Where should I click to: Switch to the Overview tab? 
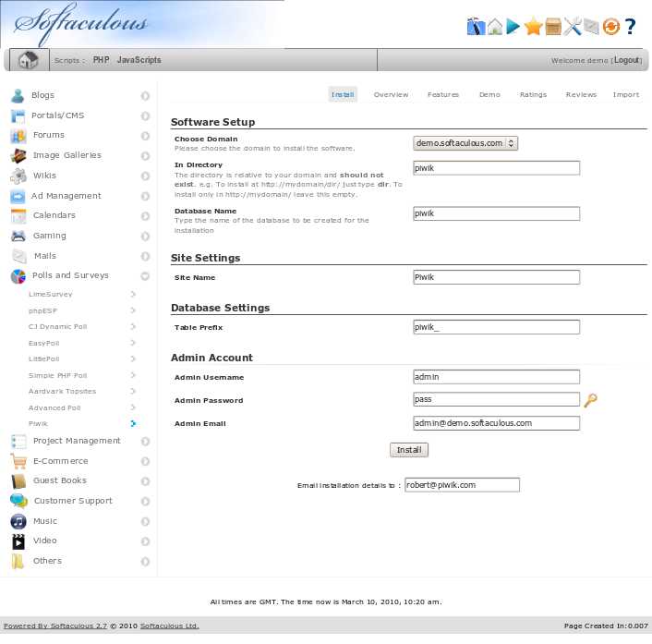coord(391,94)
